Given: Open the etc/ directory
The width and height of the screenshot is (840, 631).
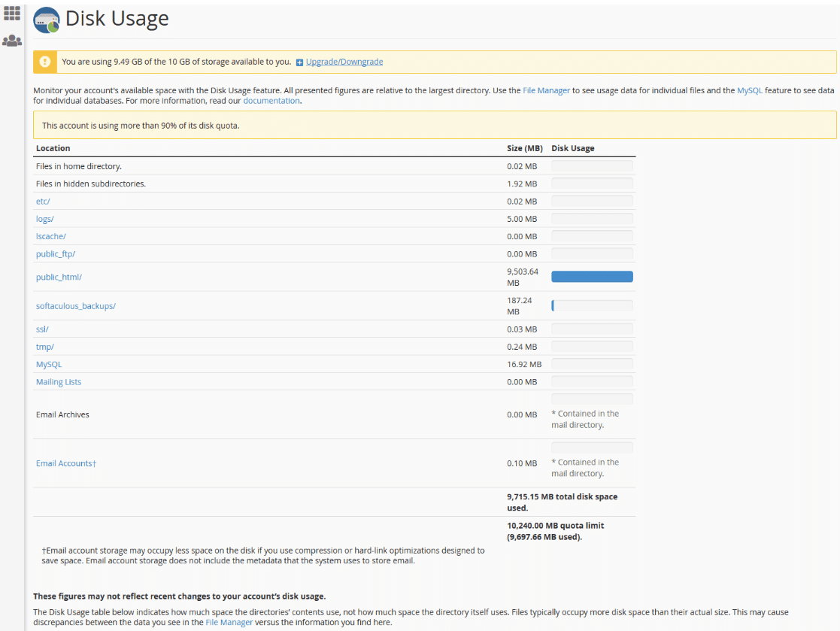Looking at the screenshot, I should point(43,202).
